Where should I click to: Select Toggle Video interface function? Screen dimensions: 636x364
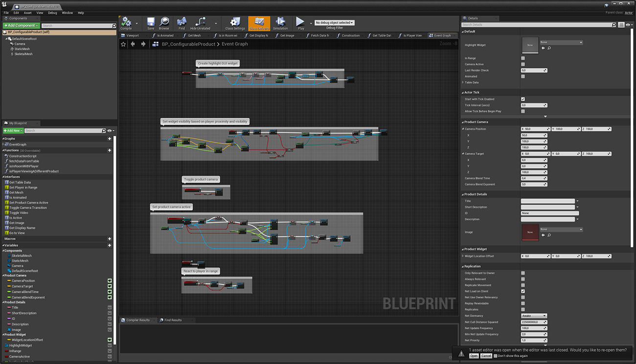pyautogui.click(x=18, y=213)
